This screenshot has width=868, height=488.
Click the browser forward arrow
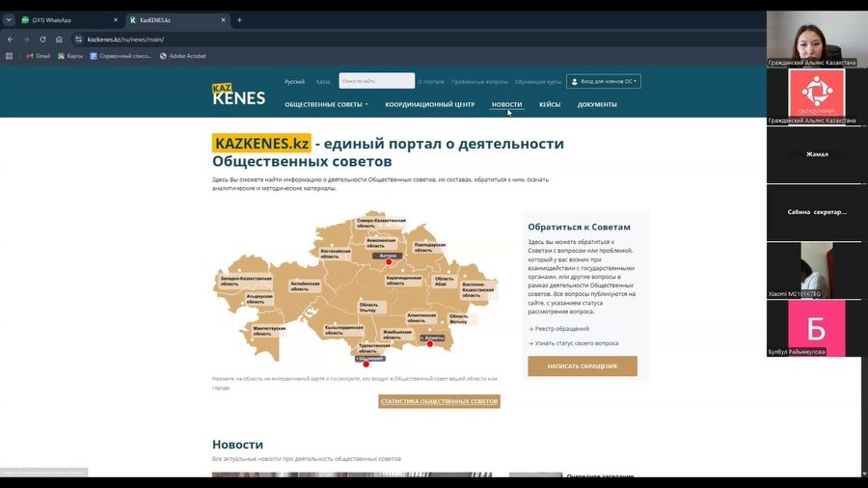[x=26, y=40]
